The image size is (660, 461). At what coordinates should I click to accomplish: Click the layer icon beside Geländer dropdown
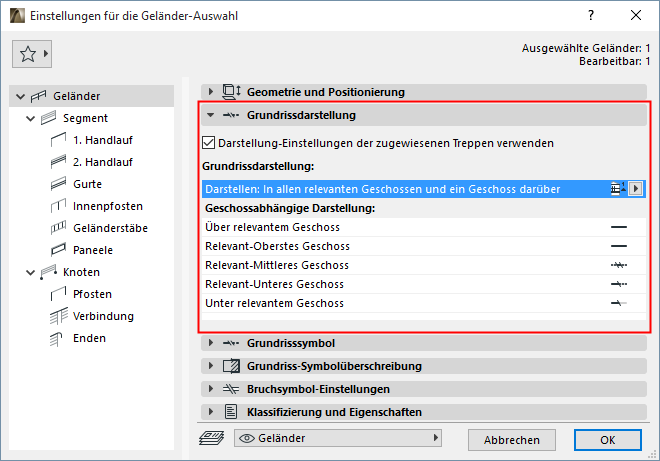click(x=212, y=438)
